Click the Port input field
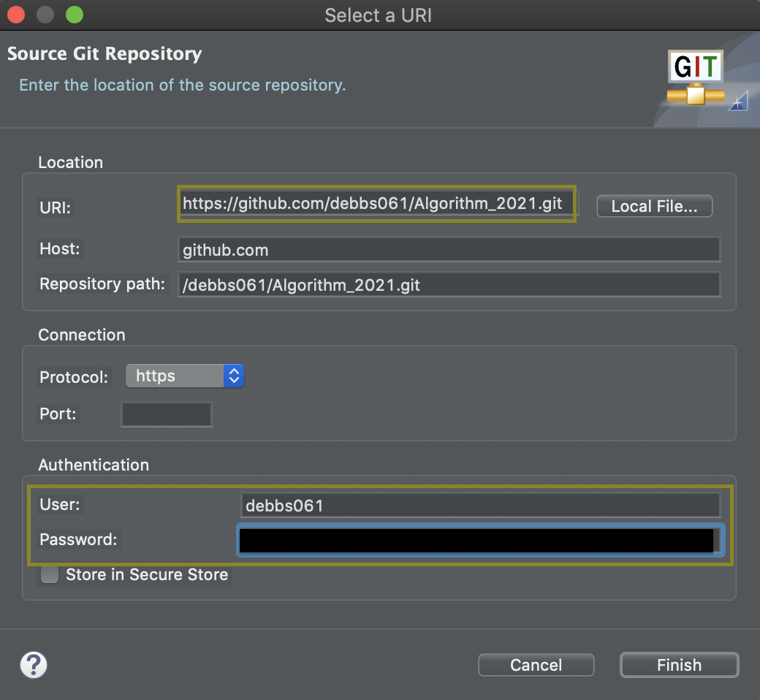The image size is (760, 700). click(x=167, y=414)
